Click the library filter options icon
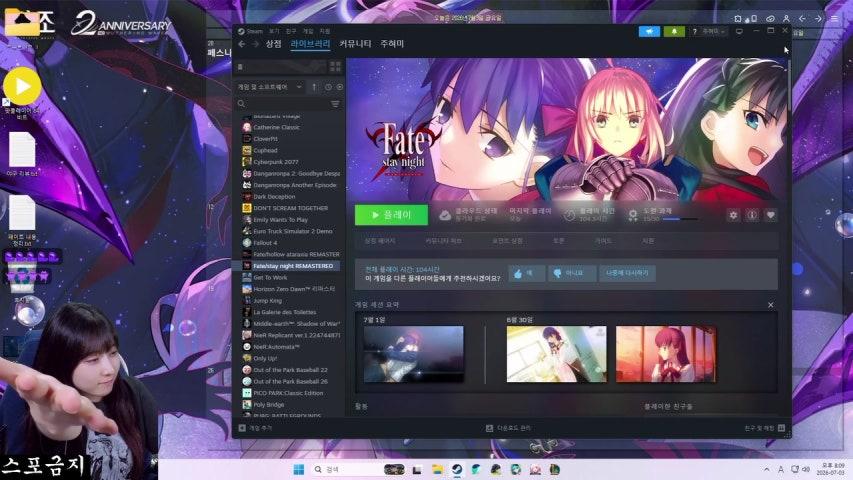The image size is (853, 480). pyautogui.click(x=335, y=103)
